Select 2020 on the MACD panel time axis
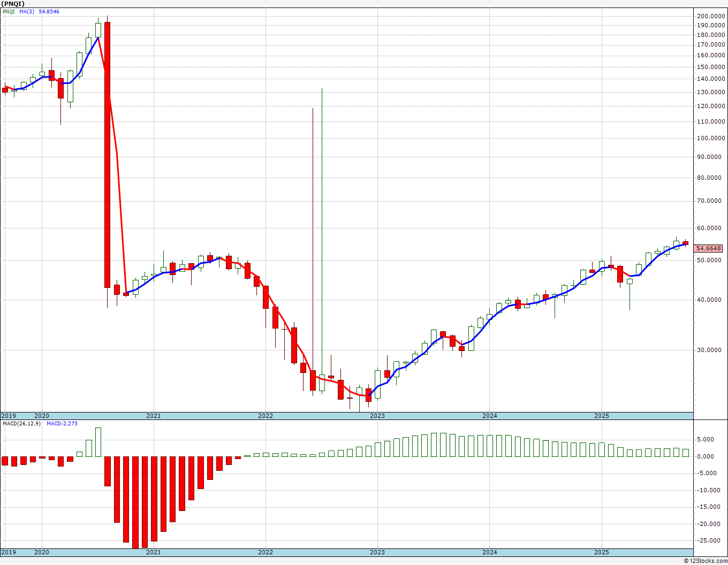 click(x=42, y=552)
